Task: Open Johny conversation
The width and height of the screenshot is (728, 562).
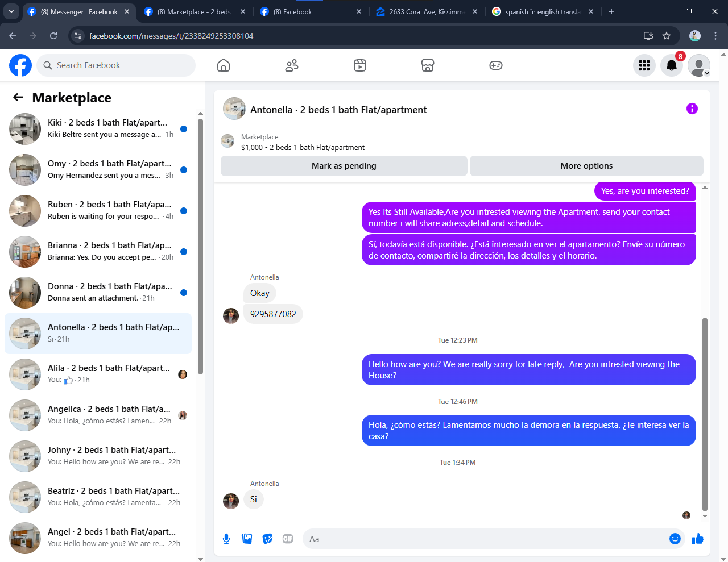Action: pos(98,456)
